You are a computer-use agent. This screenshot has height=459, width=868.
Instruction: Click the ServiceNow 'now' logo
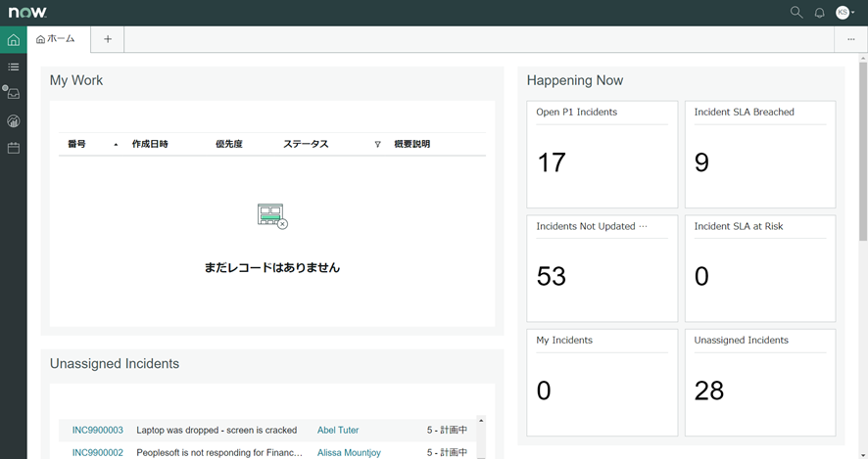point(27,12)
